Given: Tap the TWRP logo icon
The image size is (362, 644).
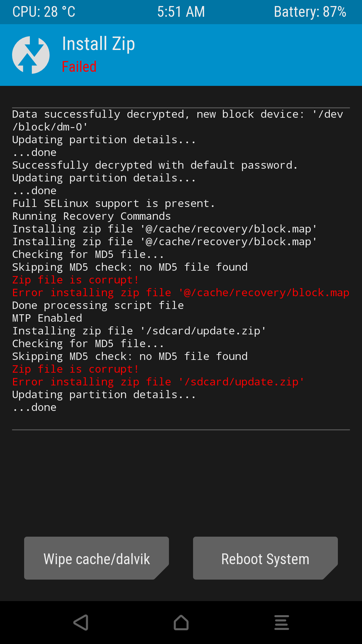Looking at the screenshot, I should click(31, 55).
